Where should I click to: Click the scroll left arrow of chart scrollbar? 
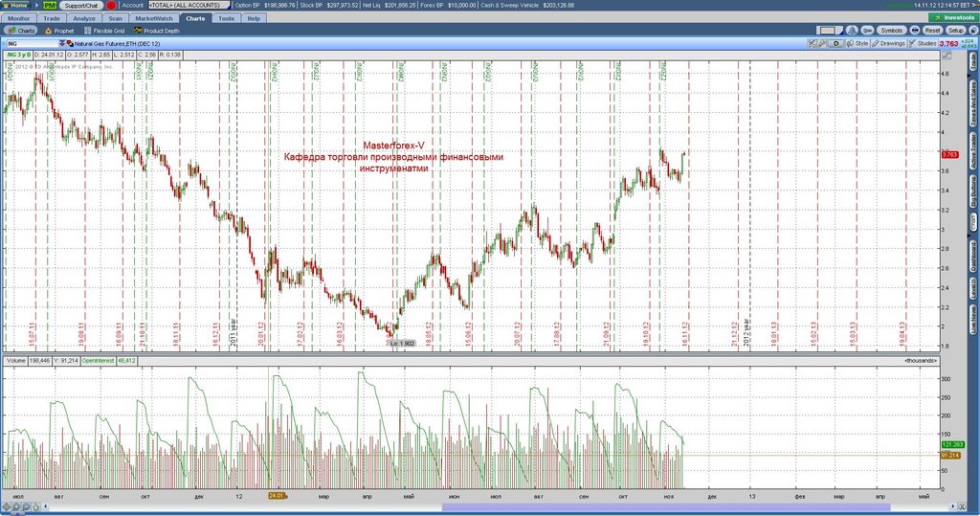(x=46, y=506)
